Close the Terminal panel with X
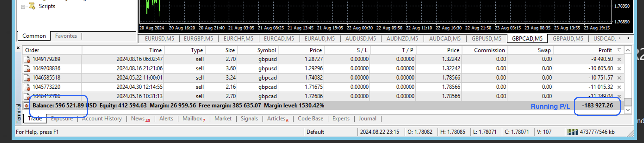The height and width of the screenshot is (143, 644). (x=18, y=48)
